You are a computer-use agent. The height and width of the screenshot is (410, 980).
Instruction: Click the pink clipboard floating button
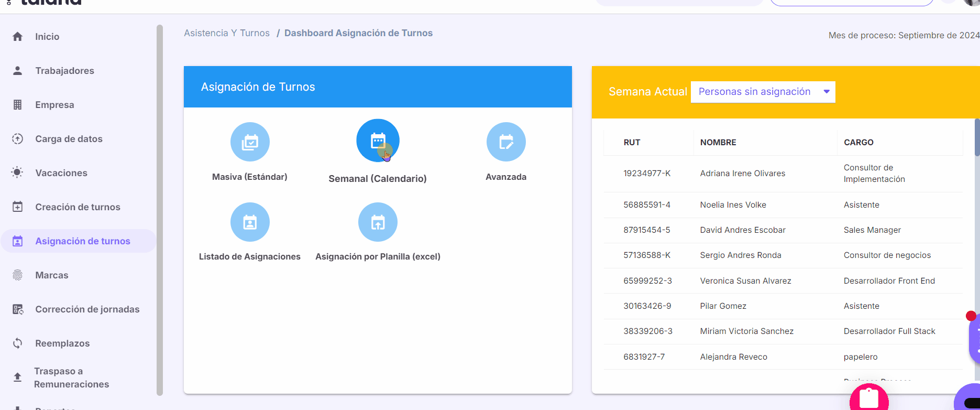point(869,397)
